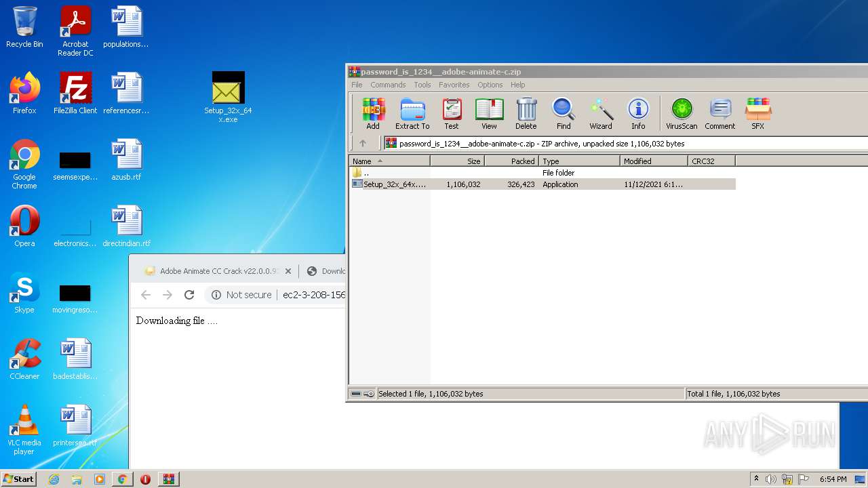Image resolution: width=868 pixels, height=488 pixels.
Task: Open the Options menu in WinRAR
Action: (x=490, y=85)
